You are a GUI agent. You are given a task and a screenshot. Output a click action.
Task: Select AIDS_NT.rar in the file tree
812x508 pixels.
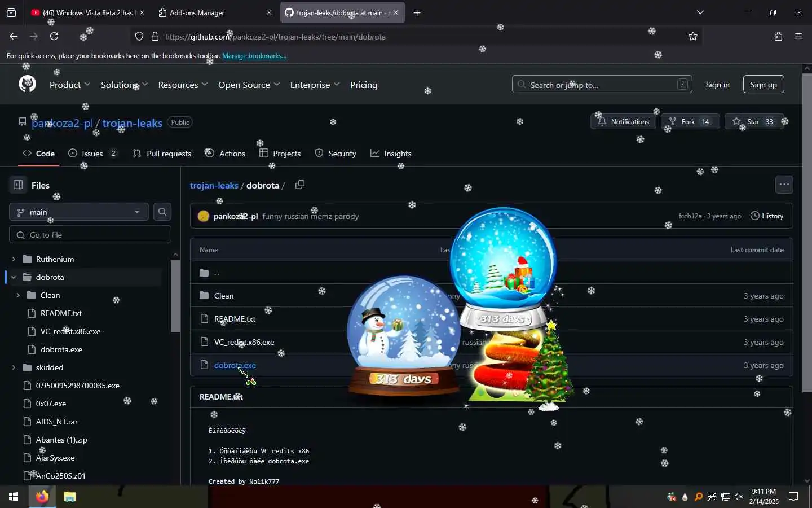[x=57, y=422]
